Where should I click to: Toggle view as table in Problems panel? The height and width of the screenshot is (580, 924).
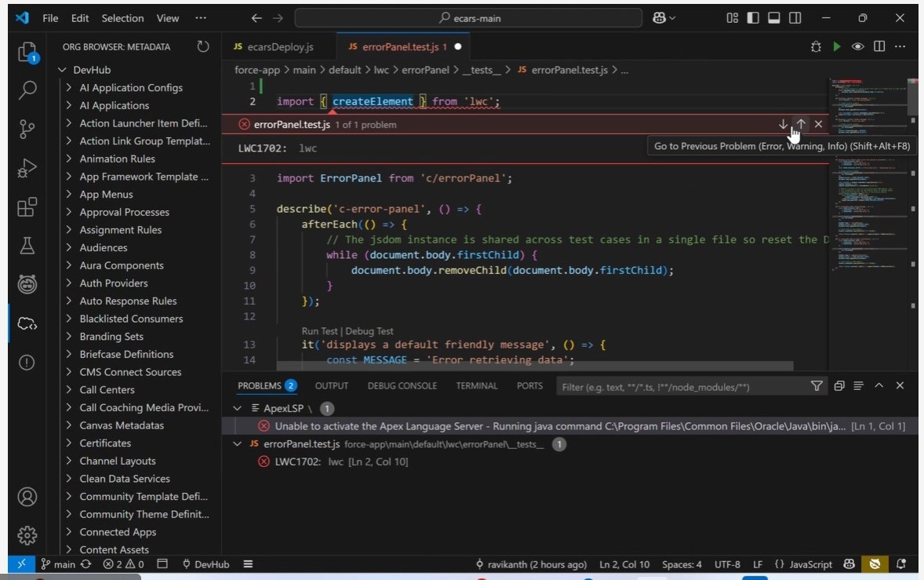[858, 385]
